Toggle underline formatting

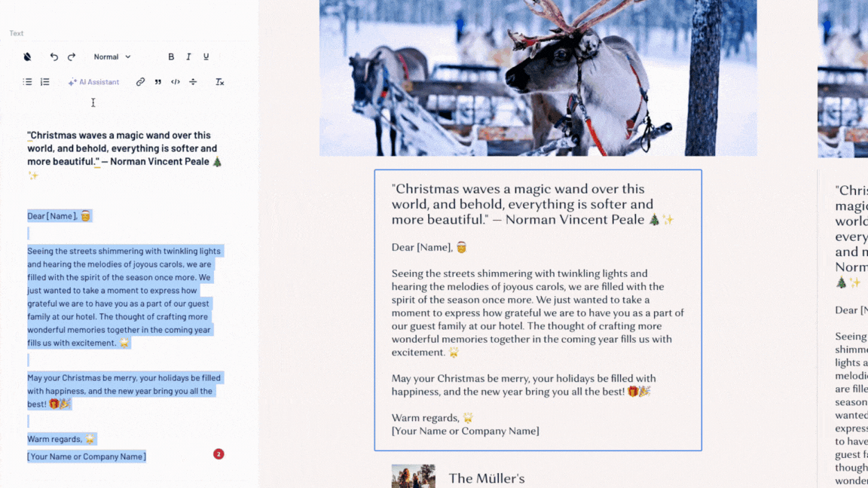pos(206,57)
